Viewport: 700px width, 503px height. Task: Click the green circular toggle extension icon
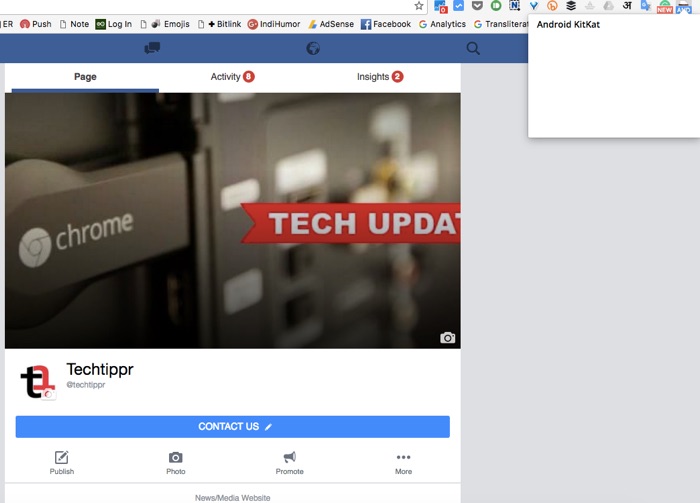click(496, 6)
